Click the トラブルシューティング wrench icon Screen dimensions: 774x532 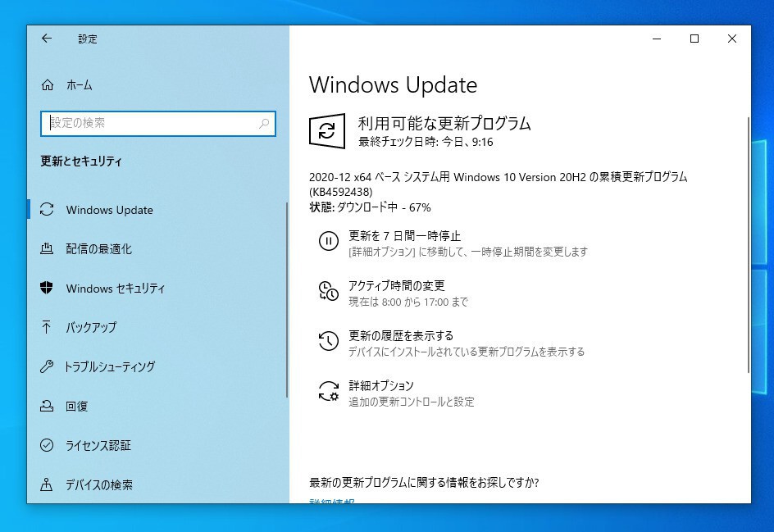tap(47, 366)
